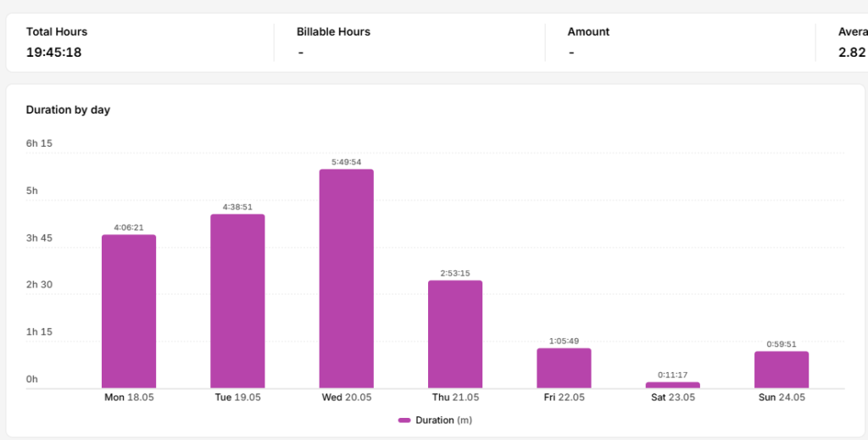The height and width of the screenshot is (440, 868).
Task: Click the Wed 20.05 axis label
Action: 347,398
